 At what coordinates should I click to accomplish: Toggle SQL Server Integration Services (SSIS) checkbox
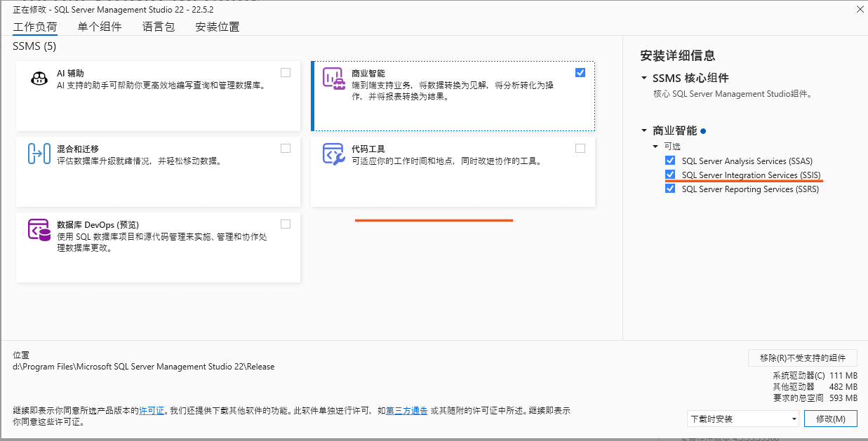(670, 175)
